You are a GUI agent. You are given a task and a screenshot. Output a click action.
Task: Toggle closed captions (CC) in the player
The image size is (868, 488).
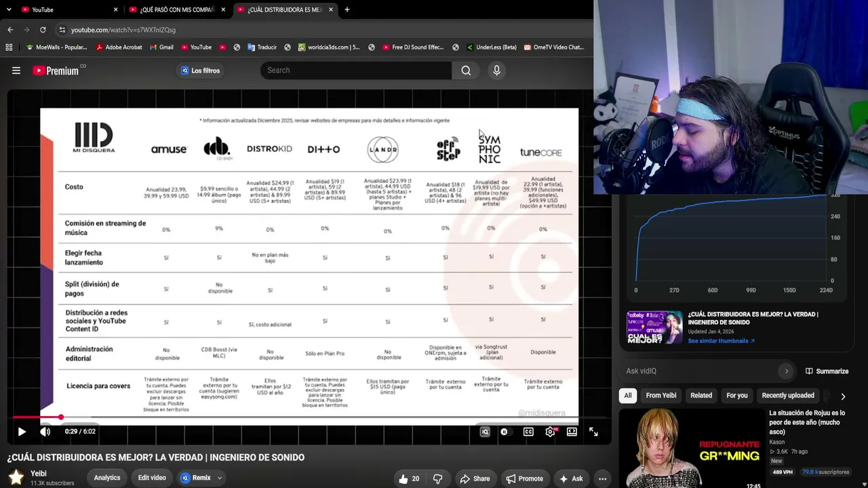pyautogui.click(x=528, y=432)
